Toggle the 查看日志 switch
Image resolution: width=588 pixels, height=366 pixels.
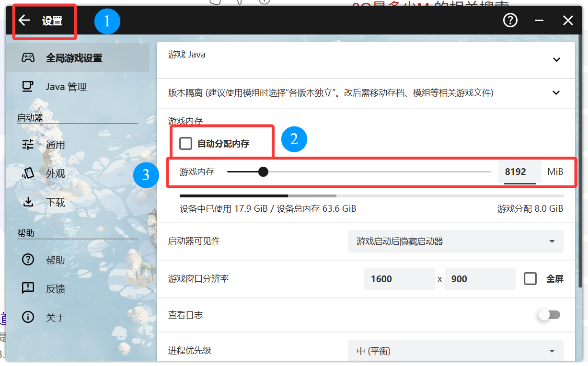549,315
